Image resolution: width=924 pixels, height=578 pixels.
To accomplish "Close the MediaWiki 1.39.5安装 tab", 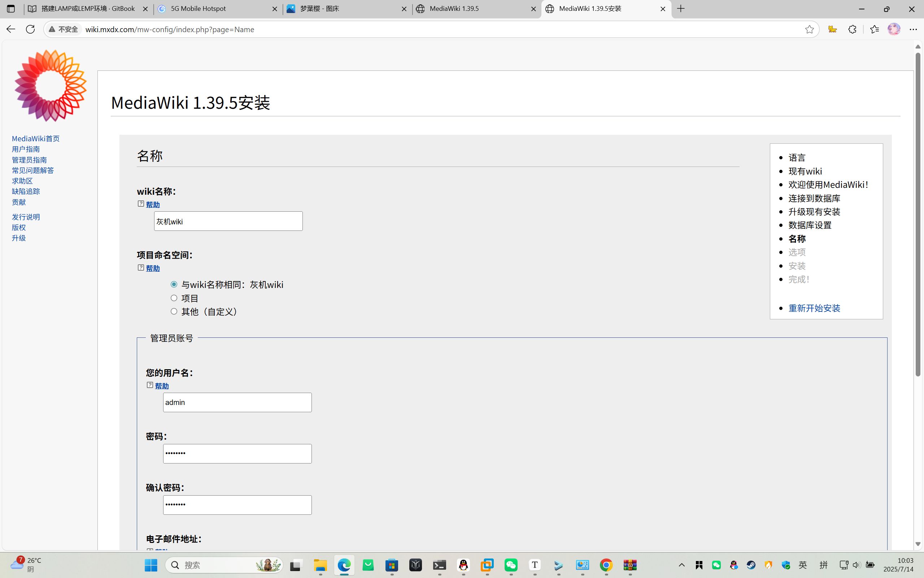I will 663,9.
